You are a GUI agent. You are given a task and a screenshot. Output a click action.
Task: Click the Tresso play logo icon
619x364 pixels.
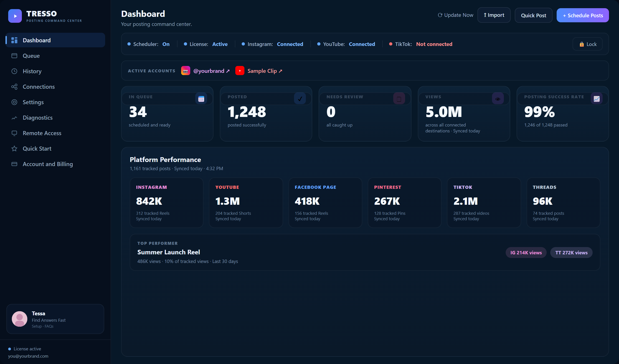pos(15,16)
